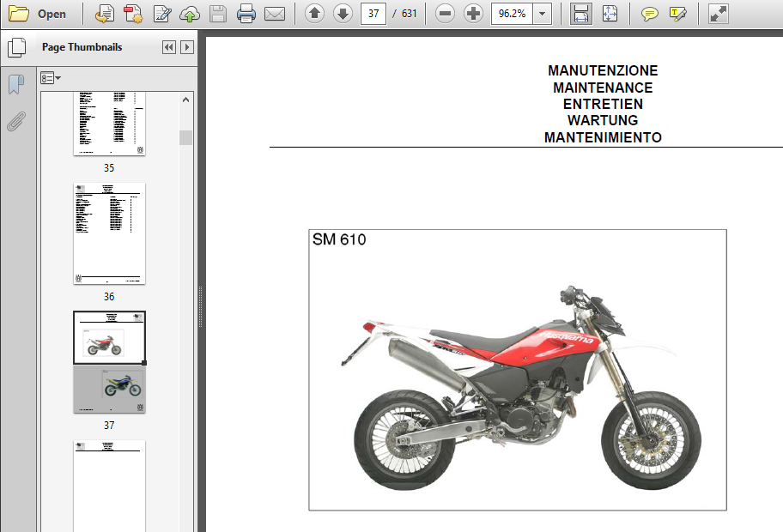Screen dimensions: 783x532
Task: Select the thumbnail below page 37
Action: coord(109,486)
